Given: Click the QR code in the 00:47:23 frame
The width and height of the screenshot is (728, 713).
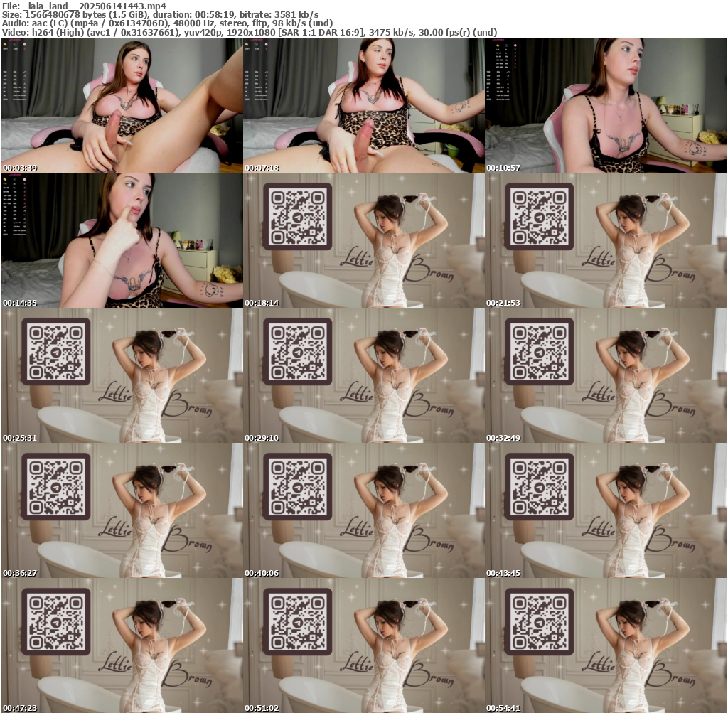Looking at the screenshot, I should [55, 622].
